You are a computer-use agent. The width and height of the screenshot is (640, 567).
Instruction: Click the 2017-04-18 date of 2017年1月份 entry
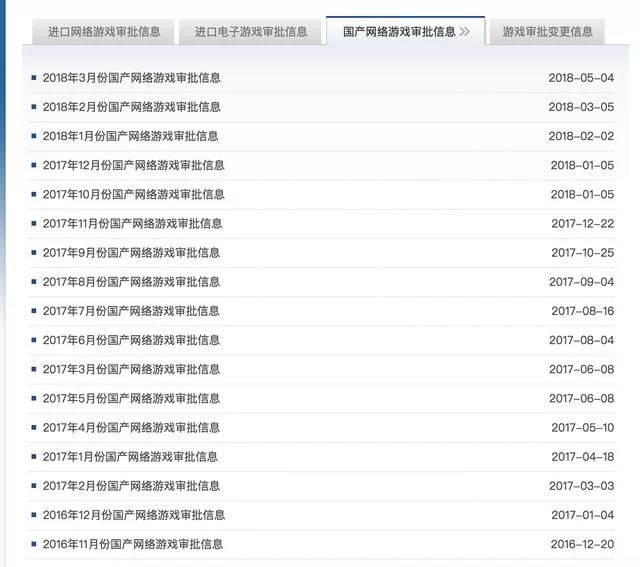581,457
